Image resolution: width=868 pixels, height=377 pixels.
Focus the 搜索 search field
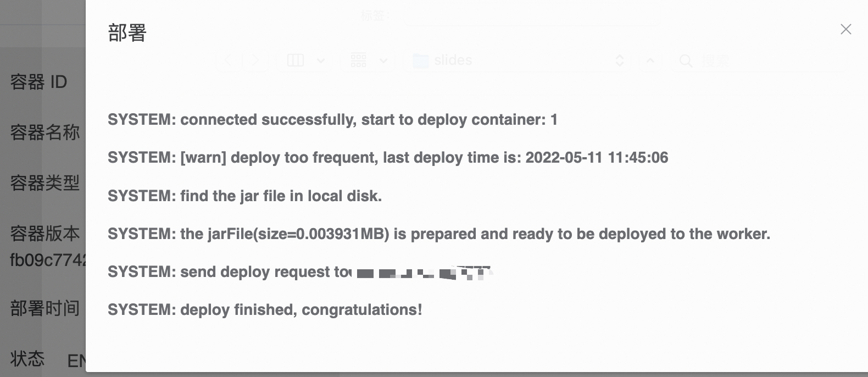(x=758, y=60)
